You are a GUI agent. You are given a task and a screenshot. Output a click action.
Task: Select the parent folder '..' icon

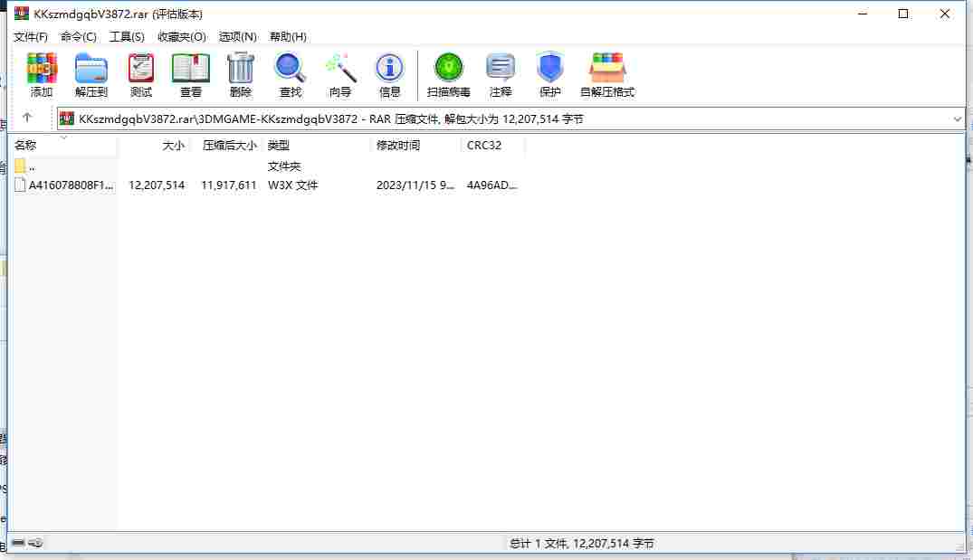[20, 166]
